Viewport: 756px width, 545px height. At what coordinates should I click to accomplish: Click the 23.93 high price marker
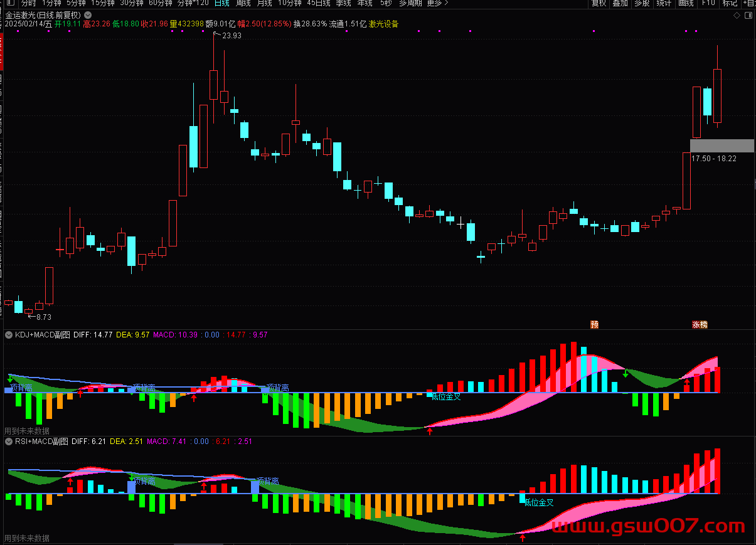pos(231,36)
